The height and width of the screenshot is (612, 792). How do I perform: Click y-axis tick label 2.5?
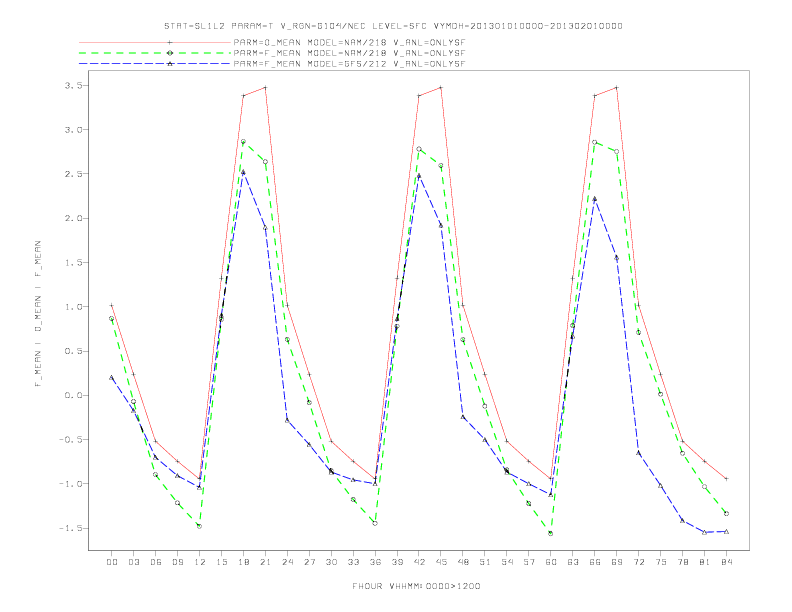pos(73,174)
